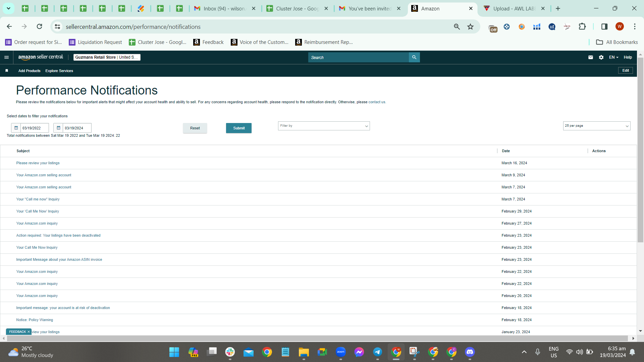644x362 pixels.
Task: Open Discord from the taskbar
Action: click(470, 352)
